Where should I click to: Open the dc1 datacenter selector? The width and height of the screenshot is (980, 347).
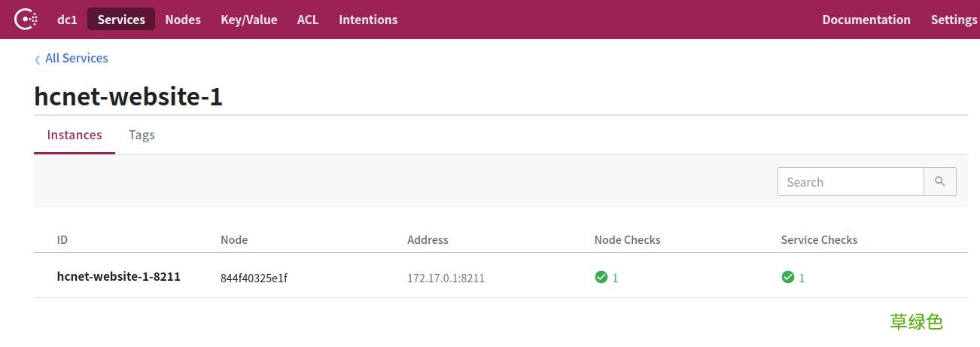[67, 20]
